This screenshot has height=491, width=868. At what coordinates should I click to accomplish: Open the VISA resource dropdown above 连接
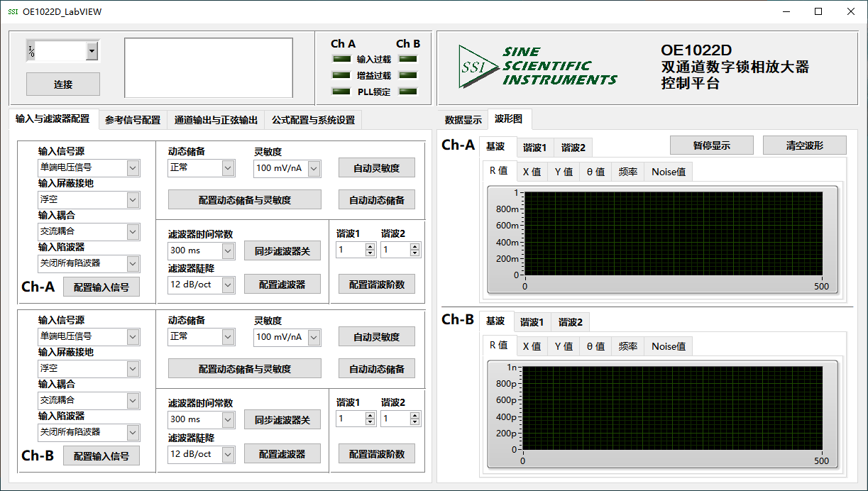(x=92, y=51)
